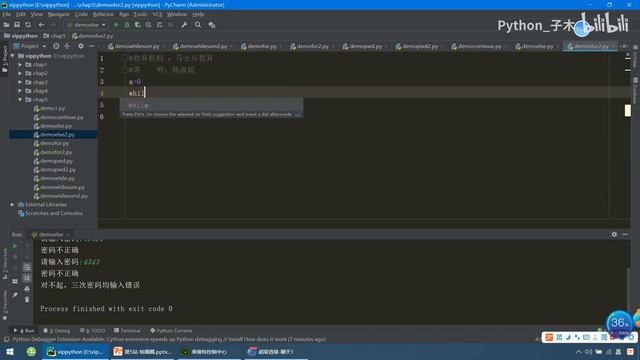This screenshot has width=640, height=360.
Task: Click the Debug bug icon in toolbar
Action: (127, 25)
